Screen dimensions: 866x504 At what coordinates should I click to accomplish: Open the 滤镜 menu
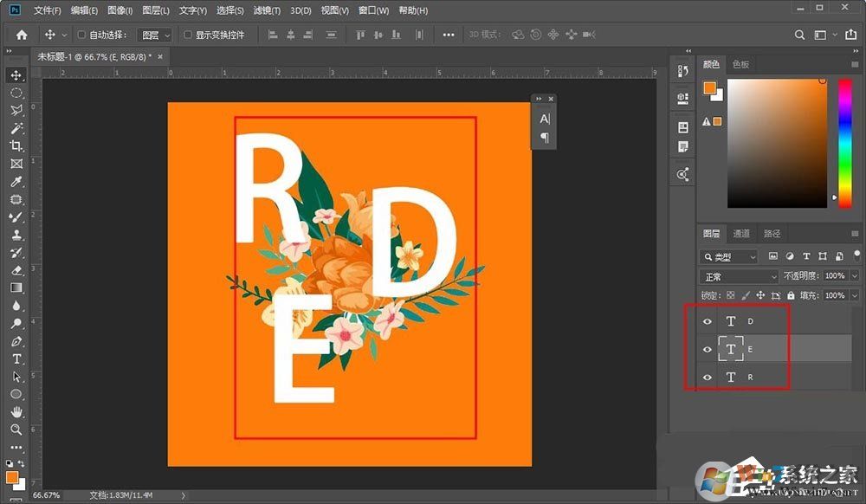coord(265,10)
